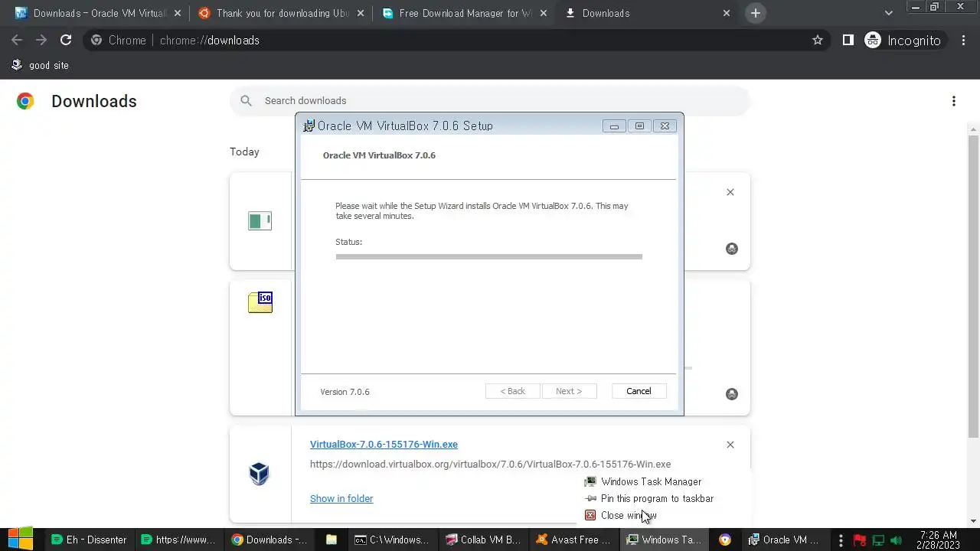Open File Explorer from the taskbar
The height and width of the screenshot is (551, 980).
coord(331,540)
